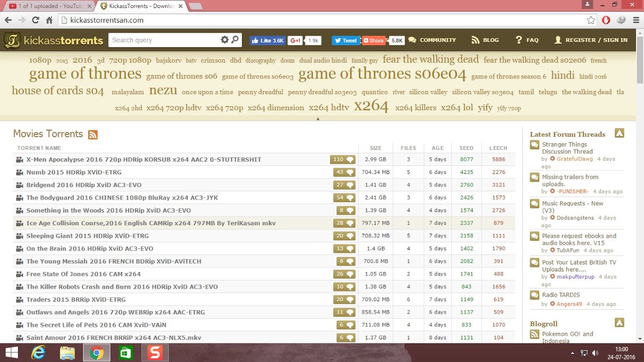Open the FAQ menu
Image resolution: width=644 pixels, height=362 pixels.
527,40
